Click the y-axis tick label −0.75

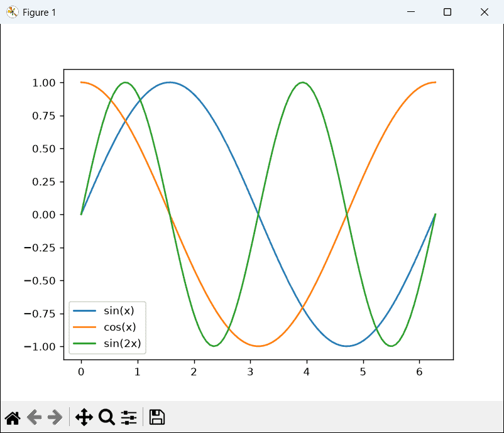[x=40, y=314]
